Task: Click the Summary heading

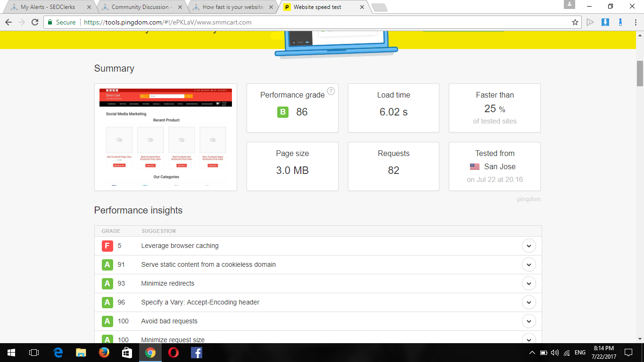Action: 114,68
